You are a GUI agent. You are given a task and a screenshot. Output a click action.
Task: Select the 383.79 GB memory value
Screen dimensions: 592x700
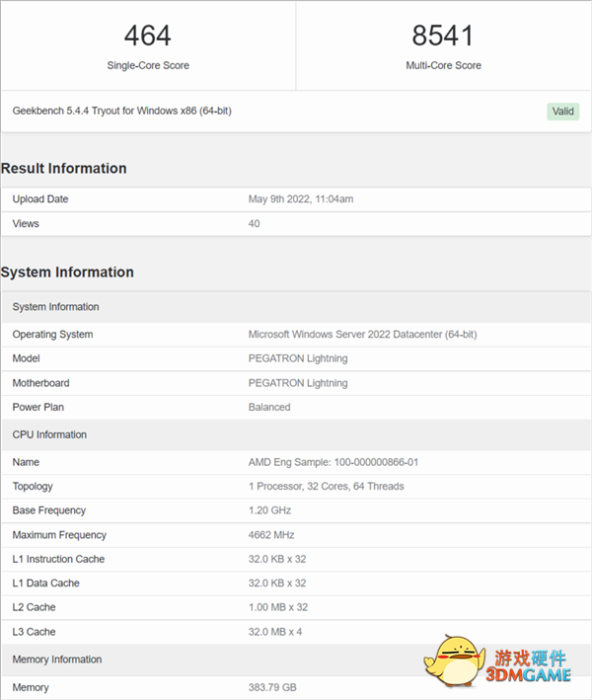[272, 687]
